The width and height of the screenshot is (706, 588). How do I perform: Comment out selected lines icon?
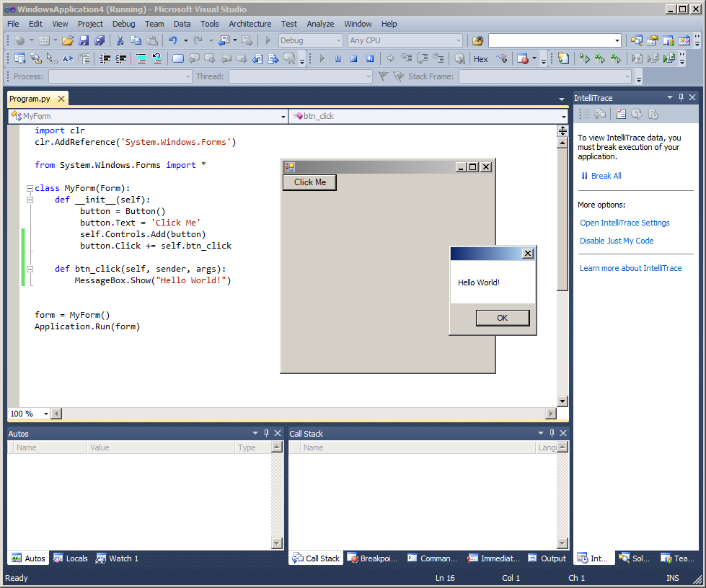[x=141, y=59]
